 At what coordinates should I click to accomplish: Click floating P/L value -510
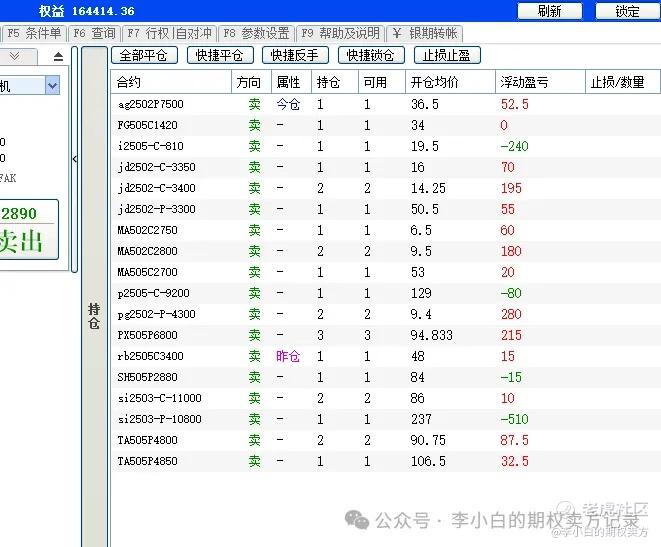pos(514,419)
